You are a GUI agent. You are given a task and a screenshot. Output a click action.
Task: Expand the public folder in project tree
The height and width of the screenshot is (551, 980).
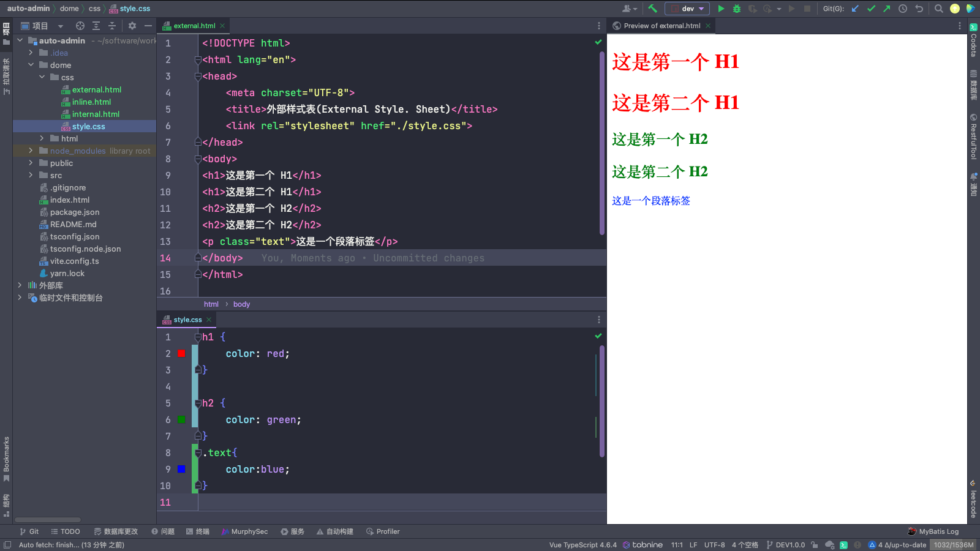[x=31, y=163]
